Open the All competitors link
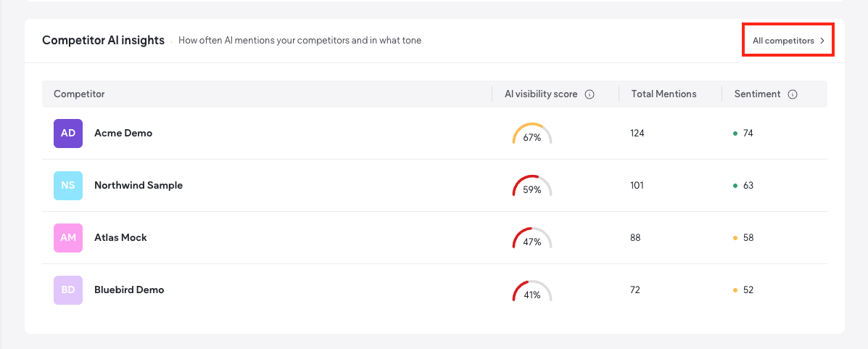Screen dimensions: 868x349 point(788,41)
